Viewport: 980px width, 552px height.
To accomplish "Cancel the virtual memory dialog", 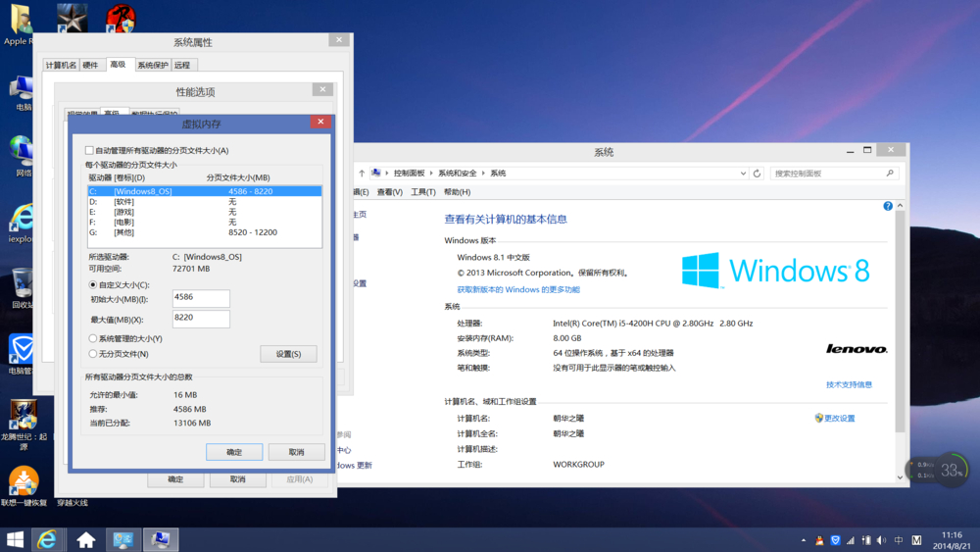I will pos(296,452).
